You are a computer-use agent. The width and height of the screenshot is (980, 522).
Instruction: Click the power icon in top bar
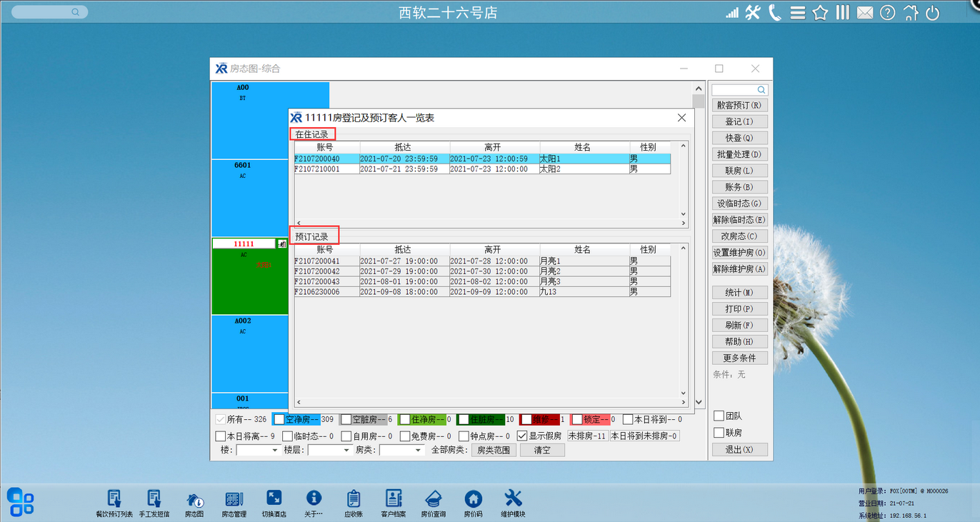point(932,12)
